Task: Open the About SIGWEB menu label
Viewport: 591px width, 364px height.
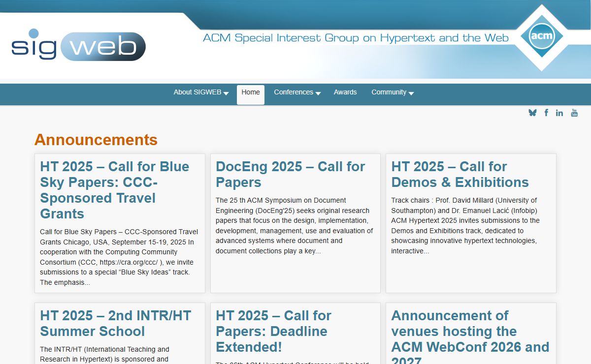Action: tap(197, 92)
